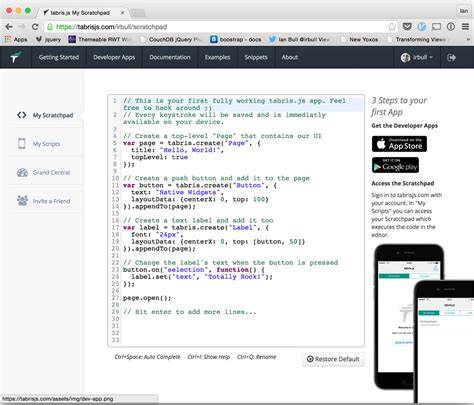
Task: Go back with browser back arrow
Action: pyautogui.click(x=9, y=27)
